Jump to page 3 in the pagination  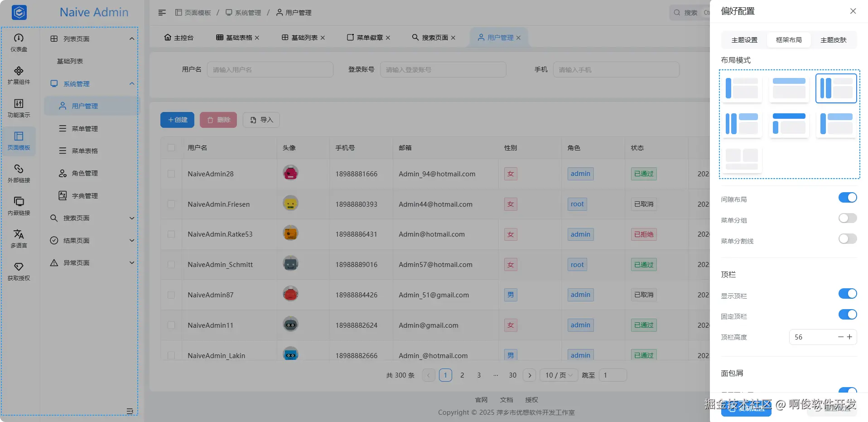tap(478, 375)
